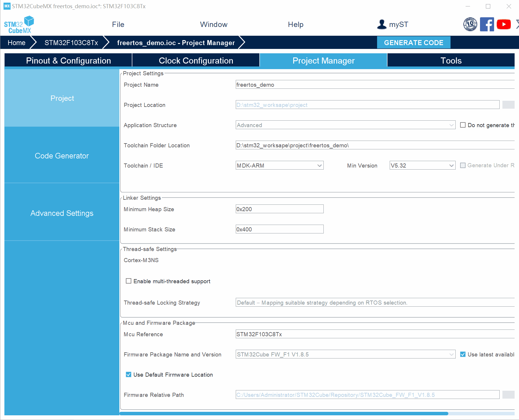Click the Minimum Heap Size field
Screen dimensions: 519x420
(x=279, y=209)
